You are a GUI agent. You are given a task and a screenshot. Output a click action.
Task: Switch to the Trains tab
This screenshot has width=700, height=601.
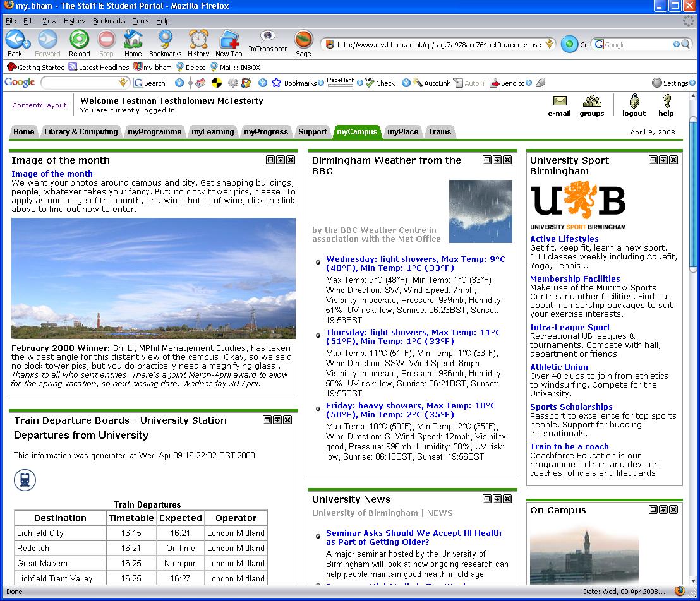point(440,131)
